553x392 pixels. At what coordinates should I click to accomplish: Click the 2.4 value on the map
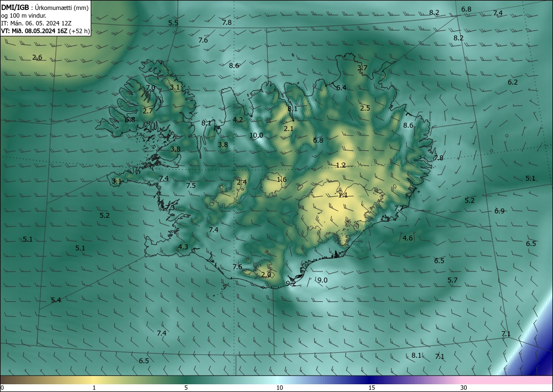pyautogui.click(x=242, y=182)
